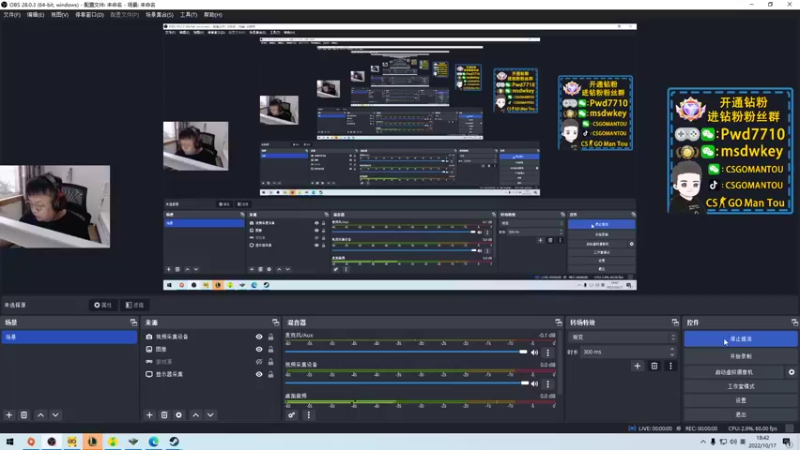Delete selected source with trash icon
Image resolution: width=800 pixels, height=450 pixels.
[x=164, y=415]
